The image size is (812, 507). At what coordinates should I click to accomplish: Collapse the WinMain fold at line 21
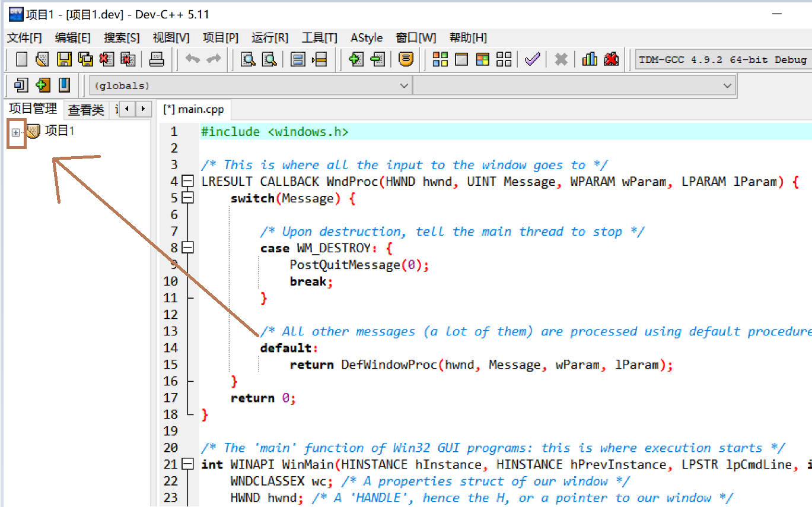click(x=187, y=464)
